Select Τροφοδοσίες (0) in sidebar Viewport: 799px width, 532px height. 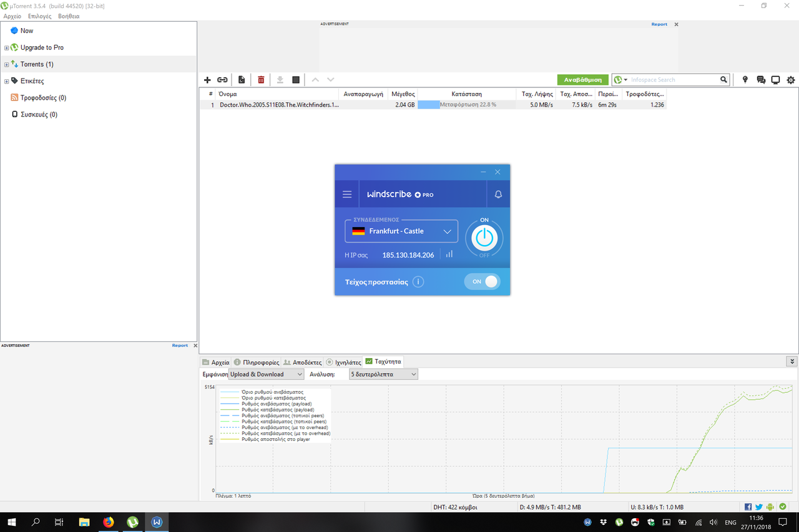pos(43,98)
